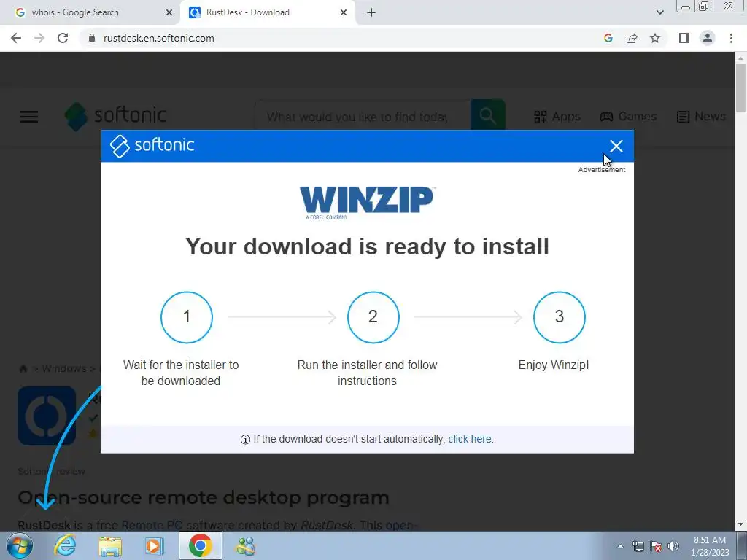Click the volume speaker tray icon

pyautogui.click(x=673, y=546)
